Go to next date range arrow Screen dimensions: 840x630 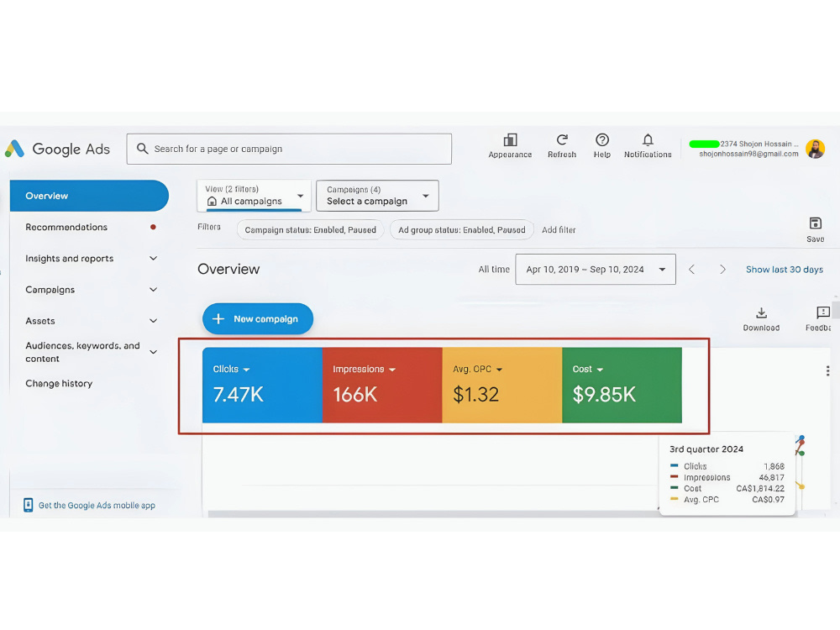(722, 270)
